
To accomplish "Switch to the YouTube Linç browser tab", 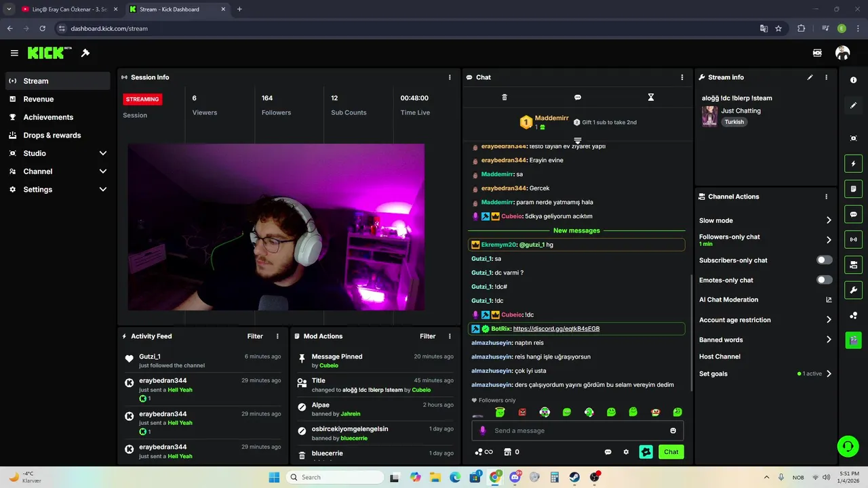I will click(68, 9).
